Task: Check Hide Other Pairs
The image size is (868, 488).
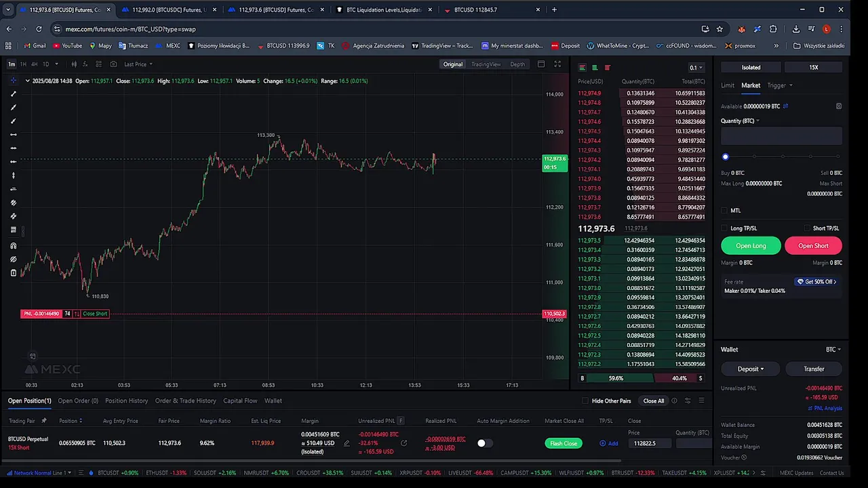Action: point(585,401)
